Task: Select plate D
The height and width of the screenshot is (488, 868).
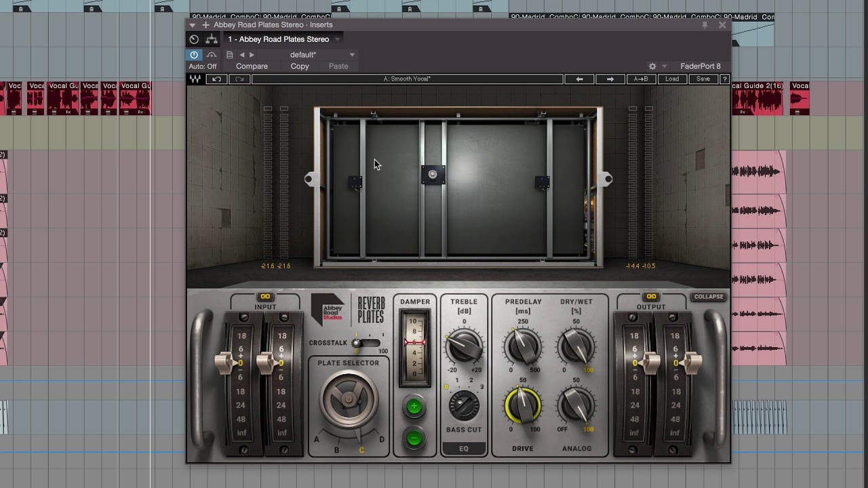Action: (x=382, y=440)
